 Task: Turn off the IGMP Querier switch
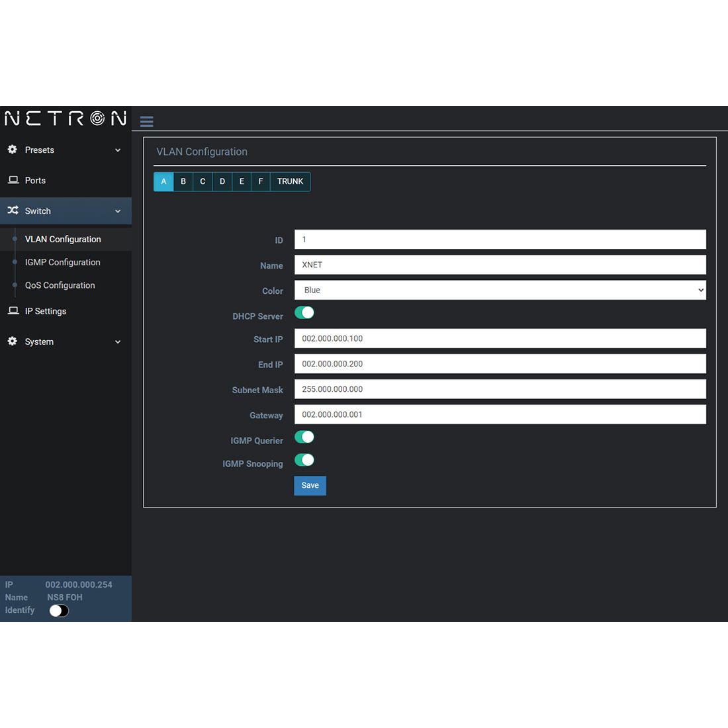pos(304,437)
